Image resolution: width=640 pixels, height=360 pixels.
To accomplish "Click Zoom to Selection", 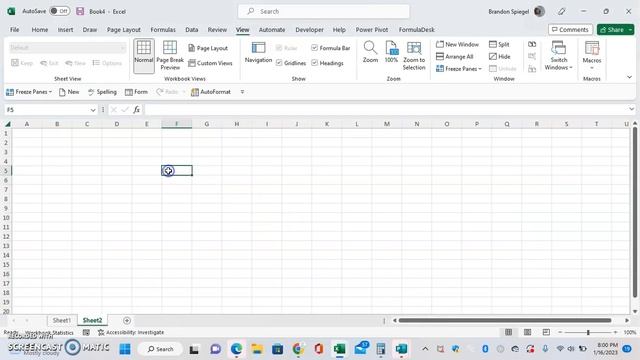I will 414,56.
